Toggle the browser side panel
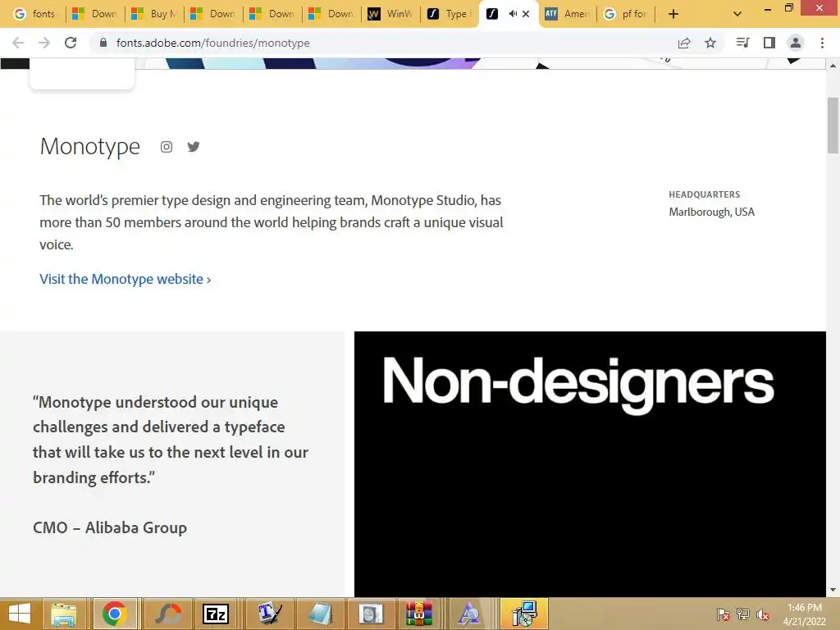The height and width of the screenshot is (630, 840). (x=769, y=43)
